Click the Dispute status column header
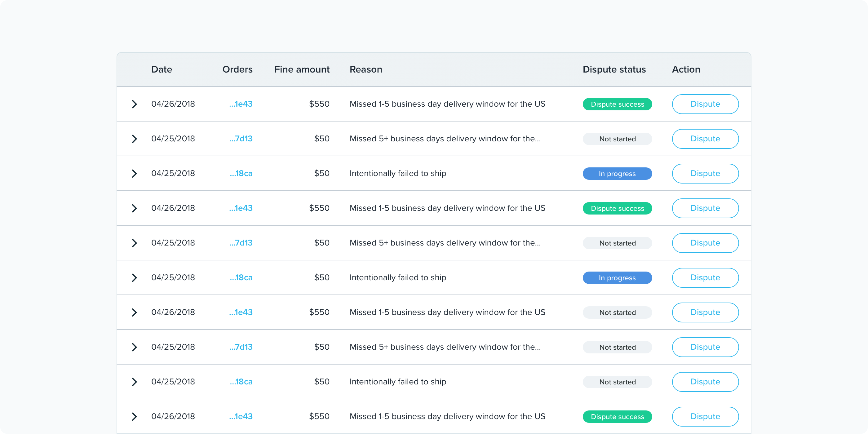 point(614,69)
